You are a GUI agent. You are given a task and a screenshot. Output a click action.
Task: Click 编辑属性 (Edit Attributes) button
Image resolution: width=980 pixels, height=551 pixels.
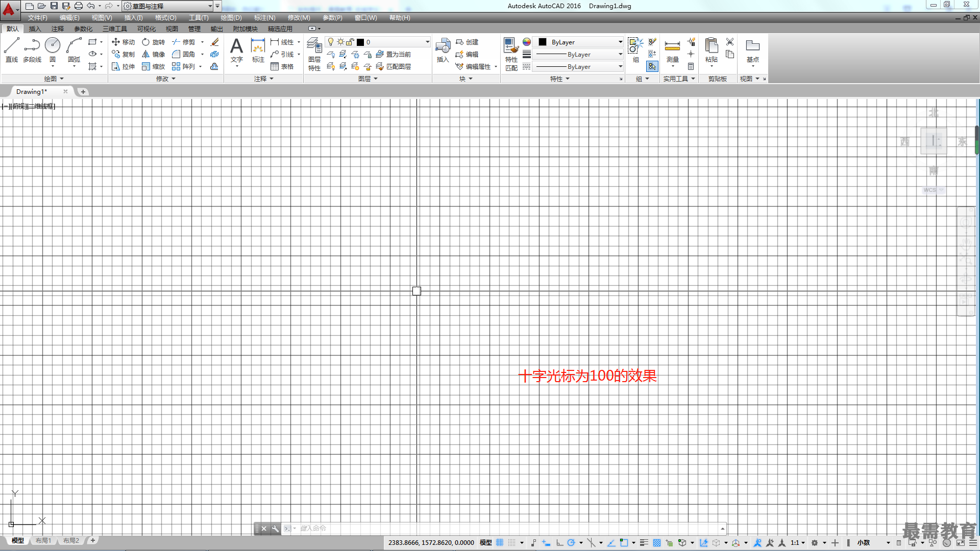point(473,66)
